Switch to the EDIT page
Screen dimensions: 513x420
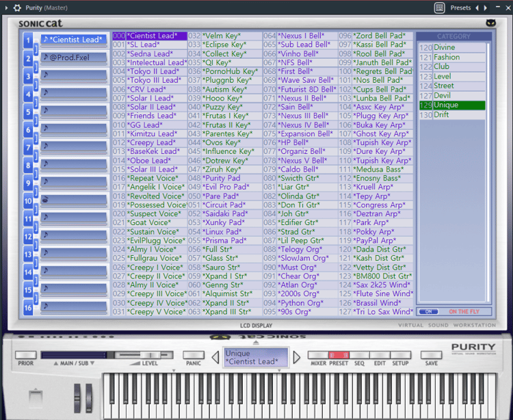(380, 355)
